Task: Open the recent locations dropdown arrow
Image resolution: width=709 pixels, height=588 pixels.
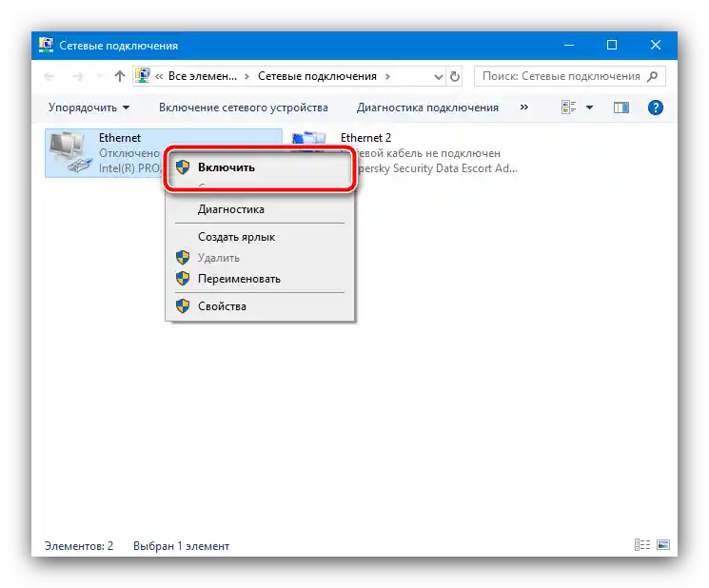Action: (100, 76)
